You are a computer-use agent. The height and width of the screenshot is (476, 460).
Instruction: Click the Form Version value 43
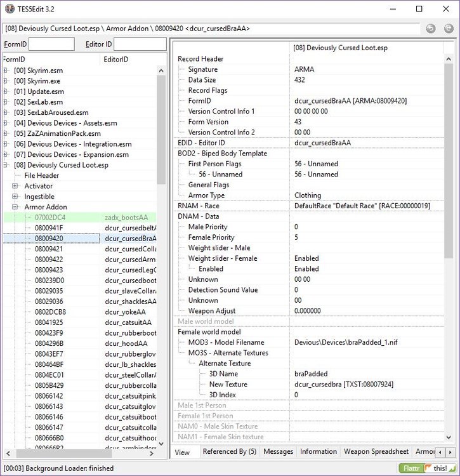click(x=298, y=122)
